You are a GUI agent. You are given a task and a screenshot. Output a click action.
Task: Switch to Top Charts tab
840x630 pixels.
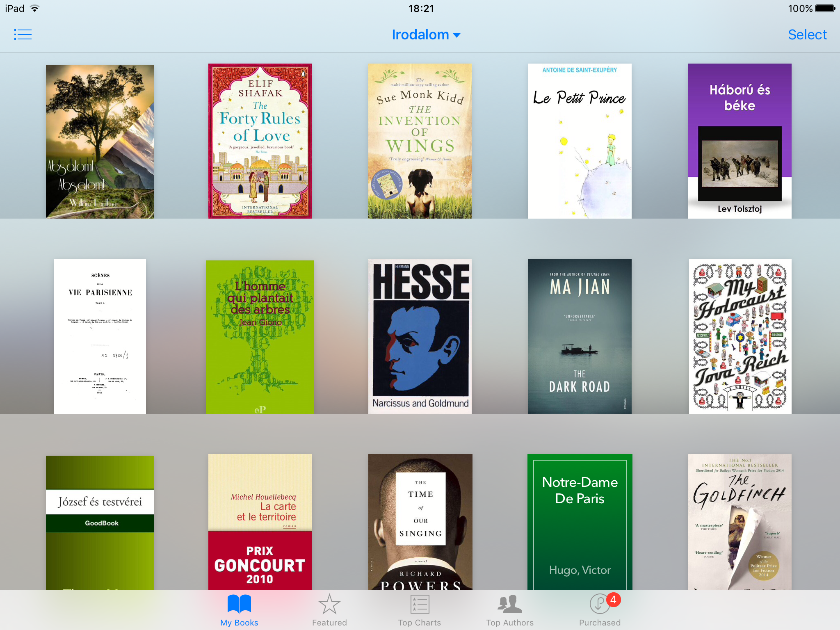click(x=420, y=610)
